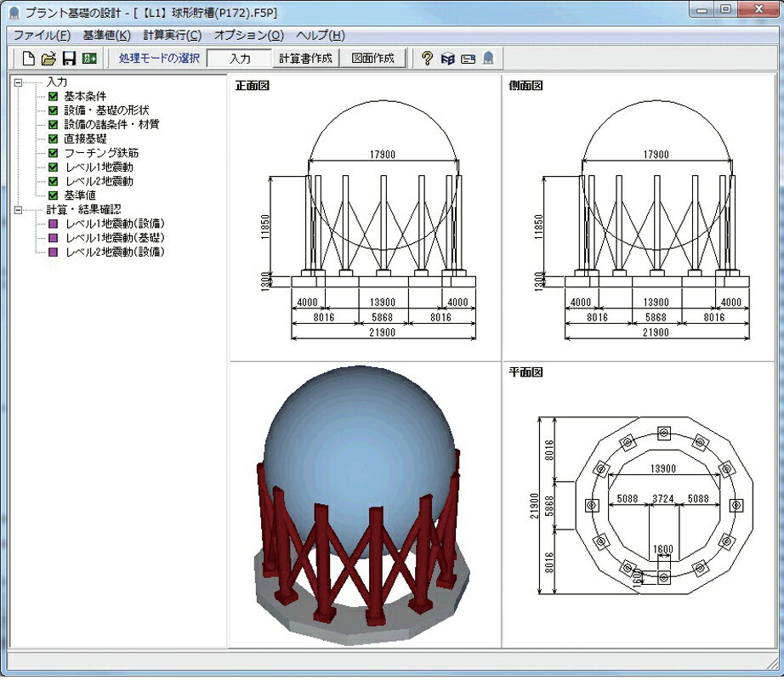Viewport: 784px width, 680px height.
Task: Click purple marker for レベル1地震動(設備)
Action: [53, 224]
